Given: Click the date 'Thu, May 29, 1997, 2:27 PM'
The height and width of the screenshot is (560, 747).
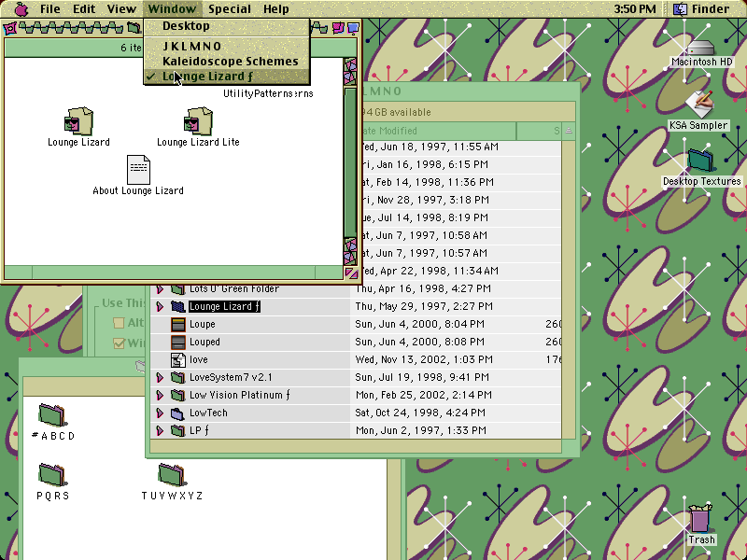Looking at the screenshot, I should pyautogui.click(x=424, y=307).
